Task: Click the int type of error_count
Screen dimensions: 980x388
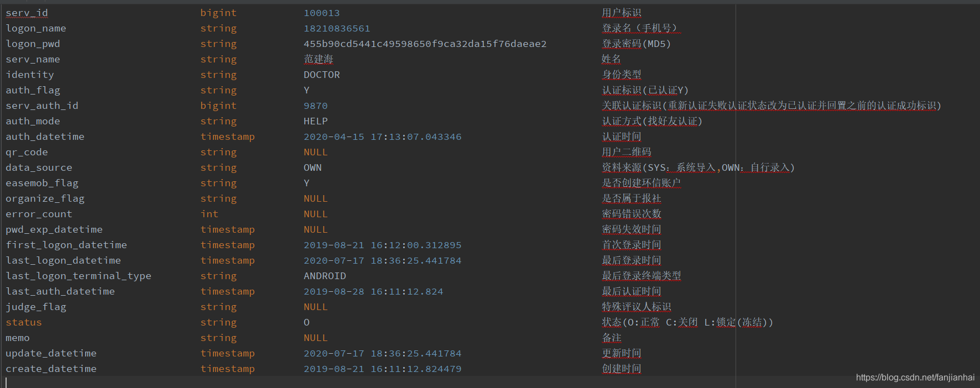Action: (x=209, y=214)
